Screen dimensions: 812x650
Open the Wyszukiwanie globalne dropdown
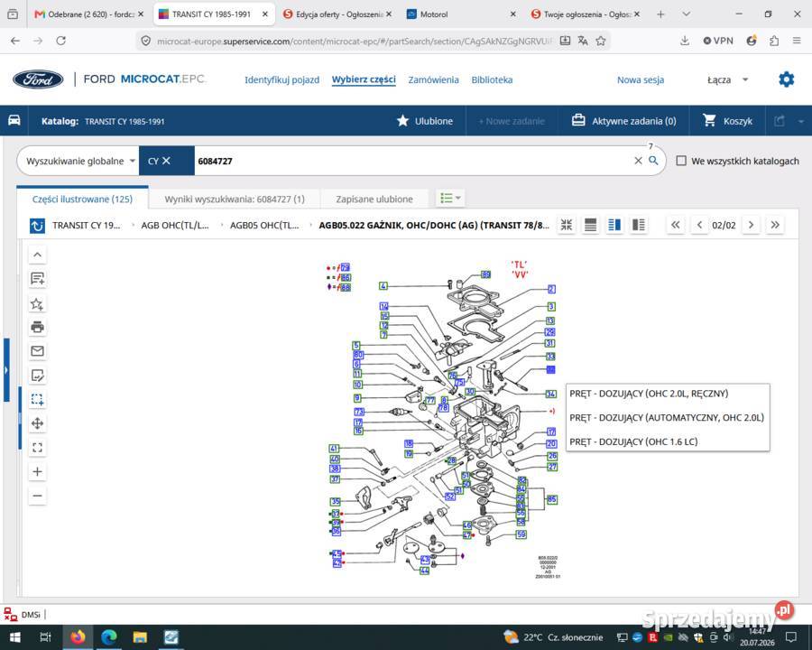(x=81, y=161)
